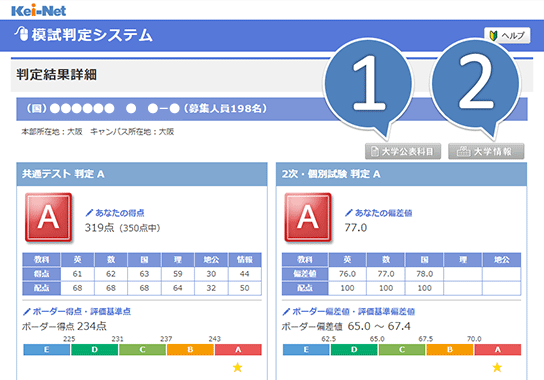Click the ボーダー得点・評価基準点 link
544x380 pixels.
(x=77, y=311)
